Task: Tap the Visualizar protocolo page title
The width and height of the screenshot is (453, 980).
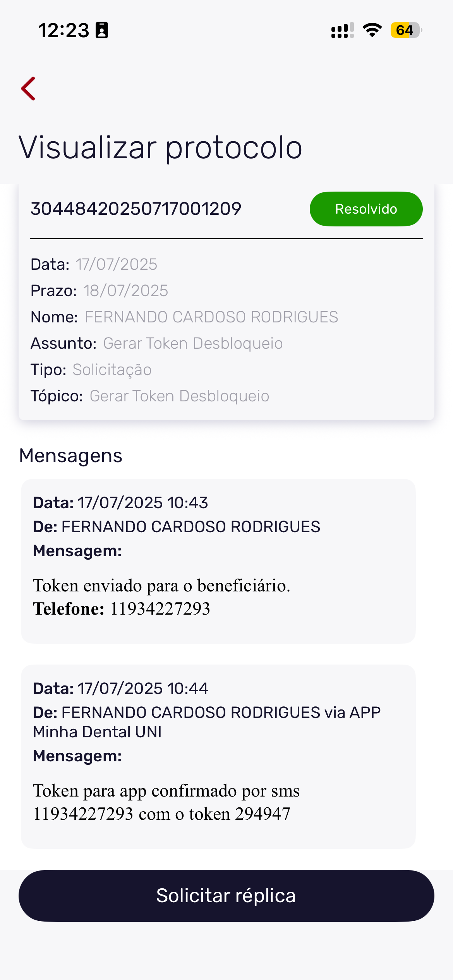Action: tap(160, 147)
